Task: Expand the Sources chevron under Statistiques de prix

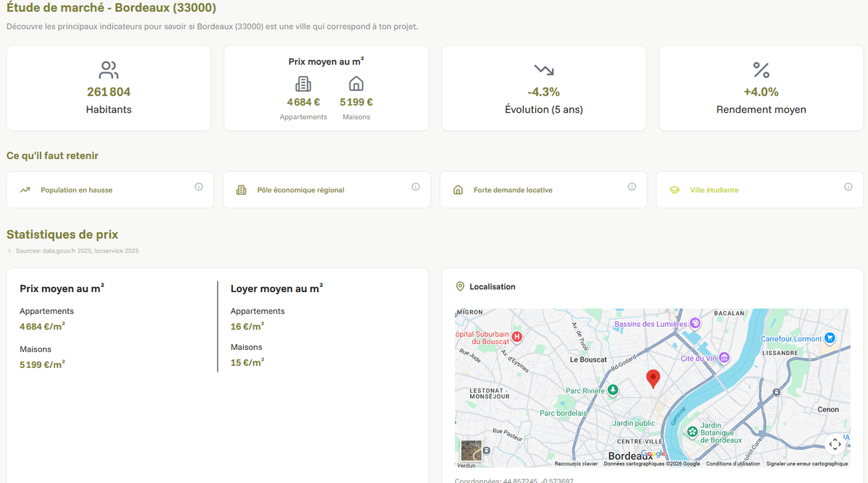Action: [9, 251]
